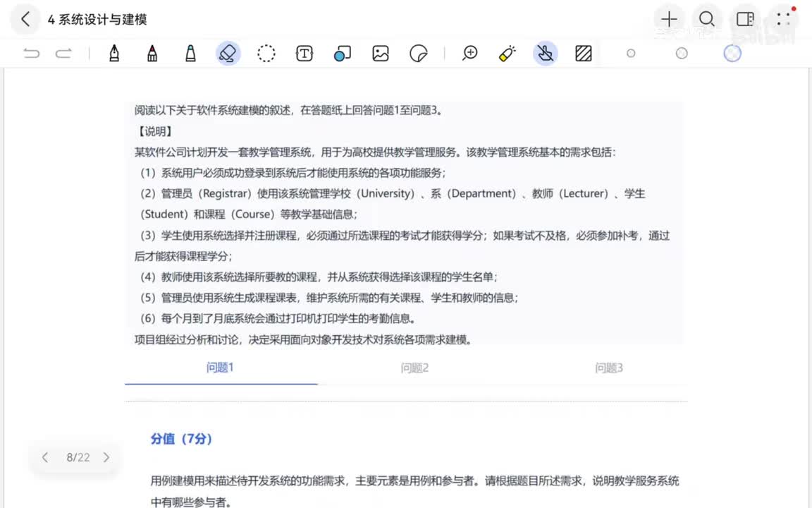Image resolution: width=812 pixels, height=508 pixels.
Task: Click requirement (6) about 打印机打印考勤
Action: click(x=278, y=318)
